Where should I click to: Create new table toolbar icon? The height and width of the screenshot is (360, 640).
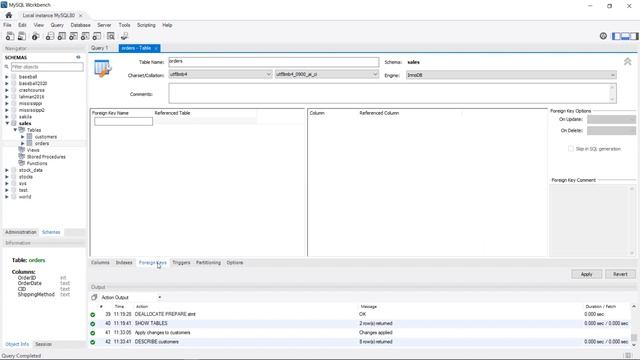(62, 36)
